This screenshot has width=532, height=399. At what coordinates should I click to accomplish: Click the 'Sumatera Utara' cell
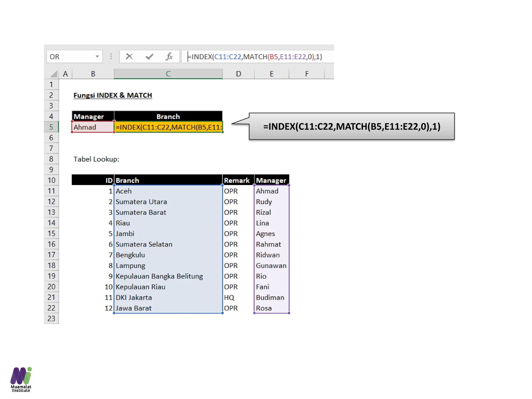click(168, 202)
